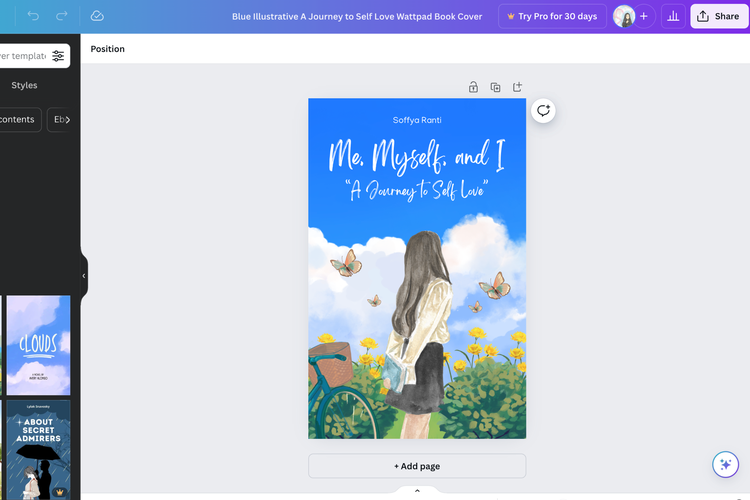Collapse the side panel with arrow handle
The height and width of the screenshot is (500, 750).
pyautogui.click(x=84, y=276)
